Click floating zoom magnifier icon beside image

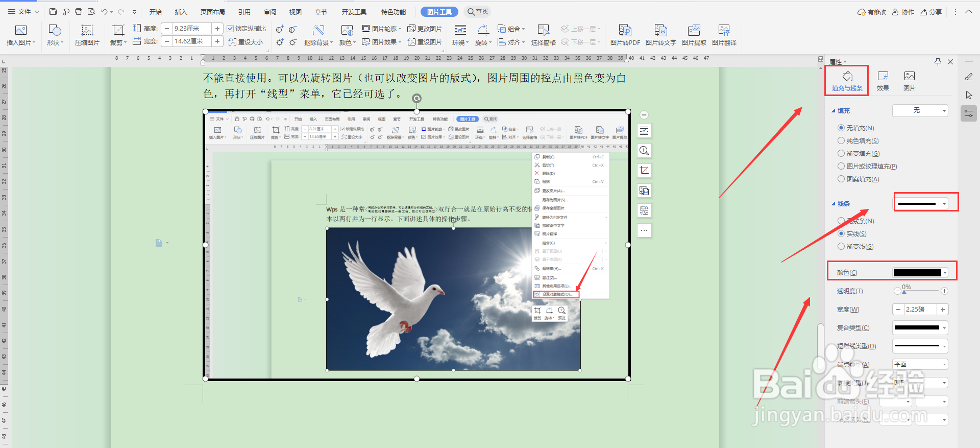(644, 151)
